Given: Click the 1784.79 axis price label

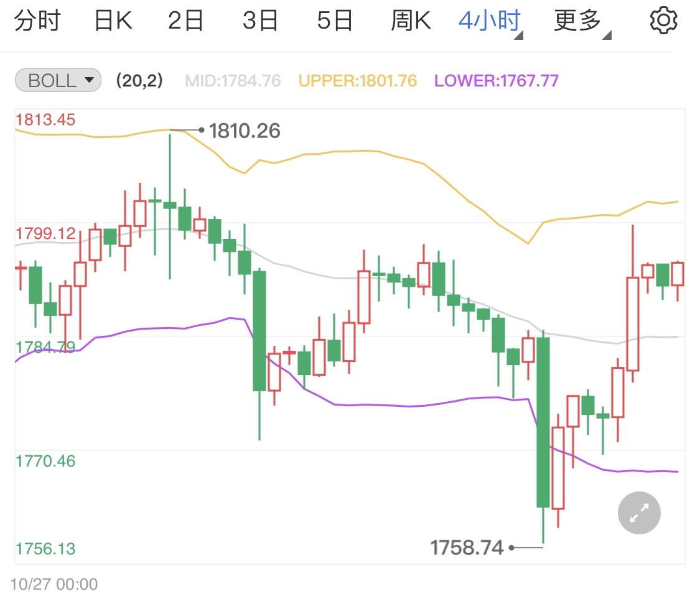Looking at the screenshot, I should coord(45,347).
